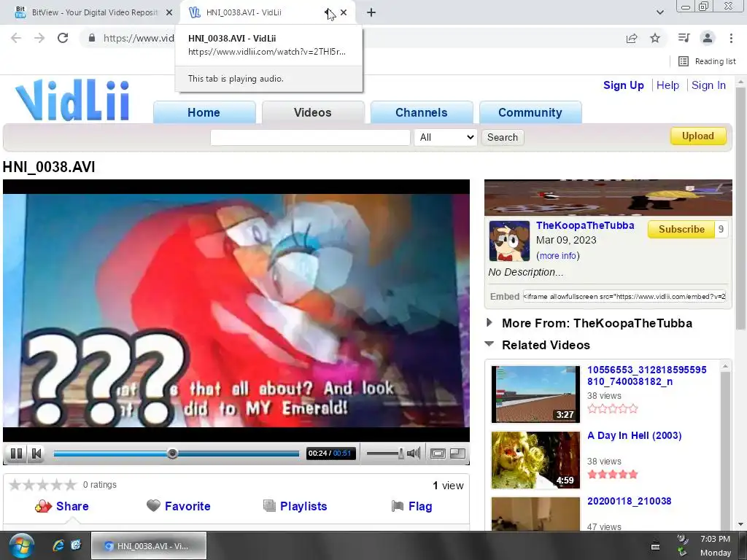Open Playlists option under video

295,506
